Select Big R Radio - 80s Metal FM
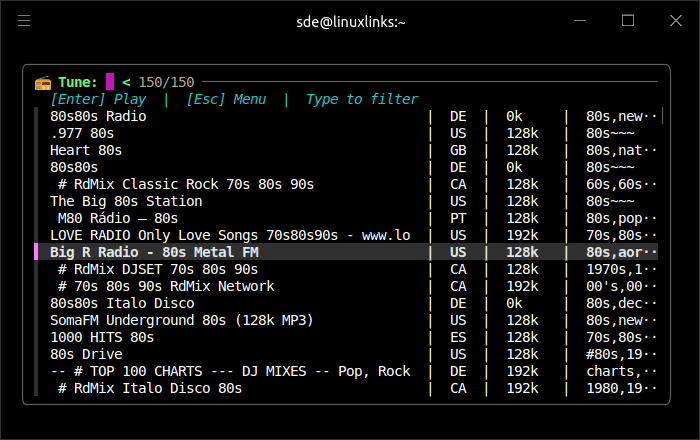700x440 pixels. pos(348,252)
